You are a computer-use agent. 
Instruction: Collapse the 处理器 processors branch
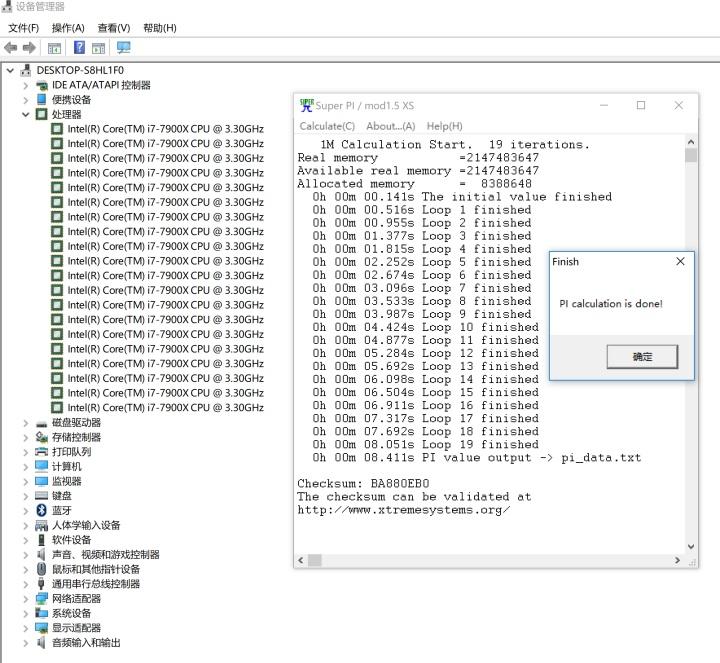(26, 115)
